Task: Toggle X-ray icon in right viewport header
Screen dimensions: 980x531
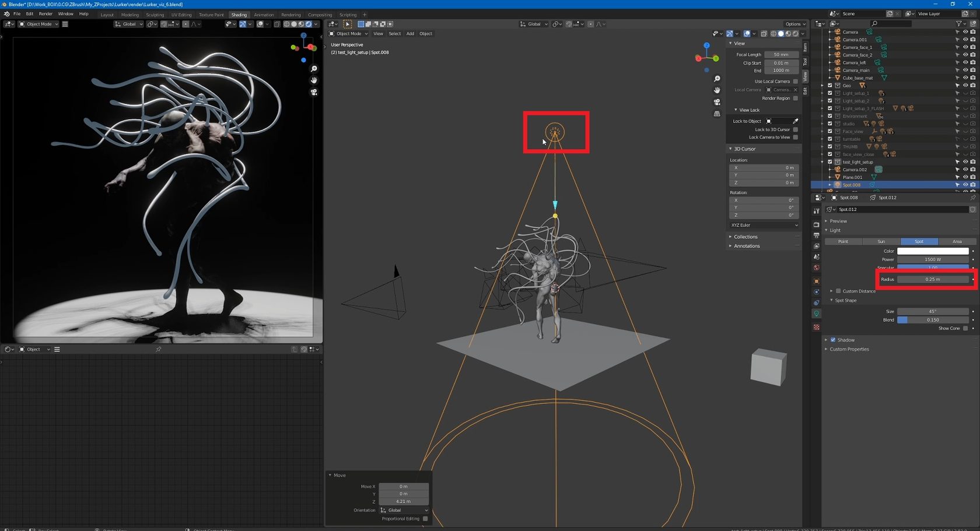Action: [764, 34]
